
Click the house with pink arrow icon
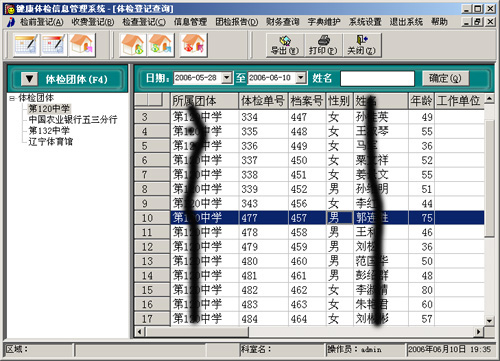click(82, 45)
